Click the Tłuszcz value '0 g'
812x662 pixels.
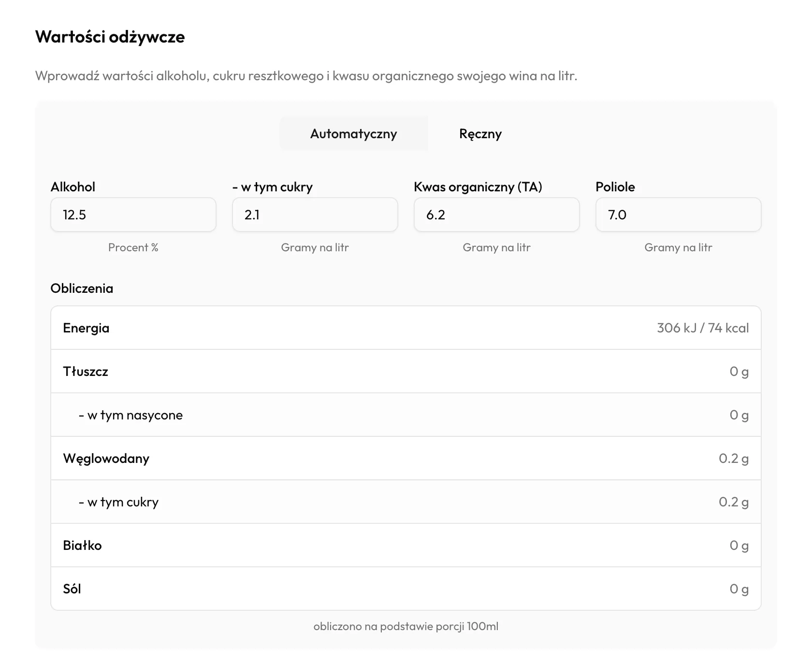739,372
